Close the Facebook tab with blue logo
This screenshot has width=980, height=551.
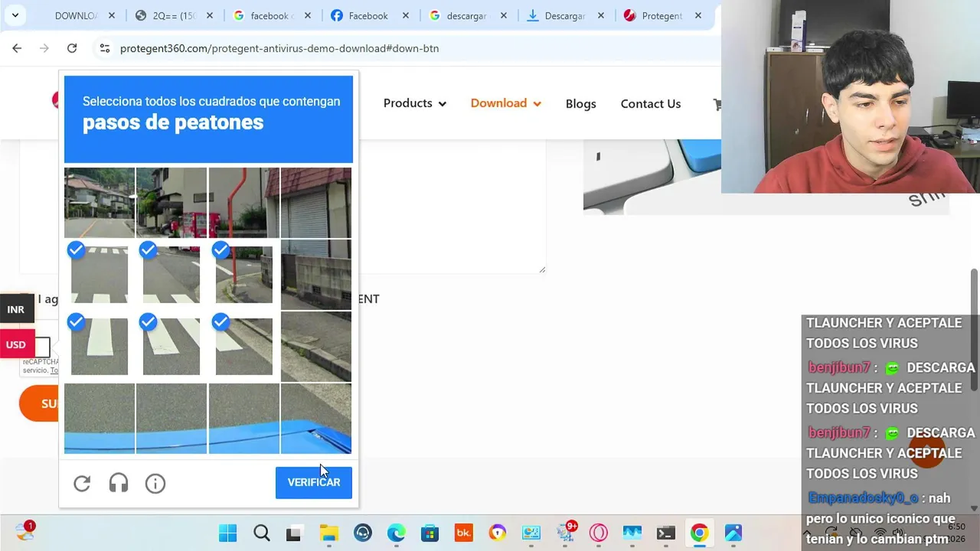pos(406,15)
